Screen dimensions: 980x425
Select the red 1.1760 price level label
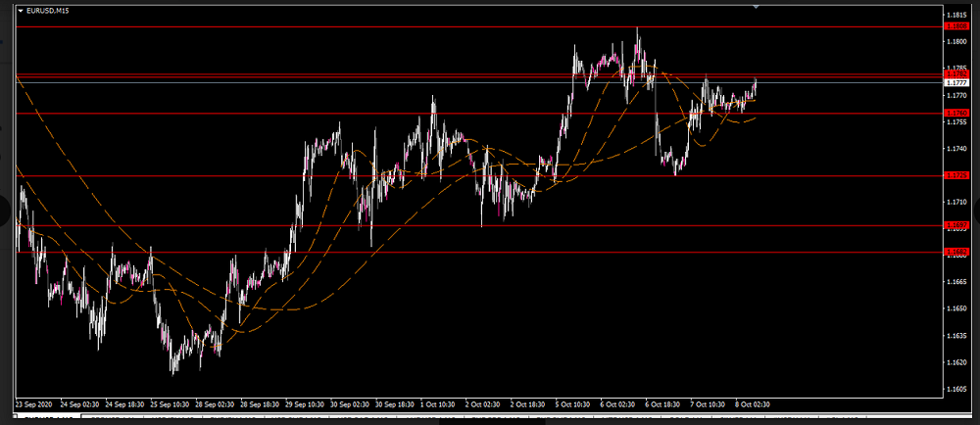pyautogui.click(x=956, y=114)
